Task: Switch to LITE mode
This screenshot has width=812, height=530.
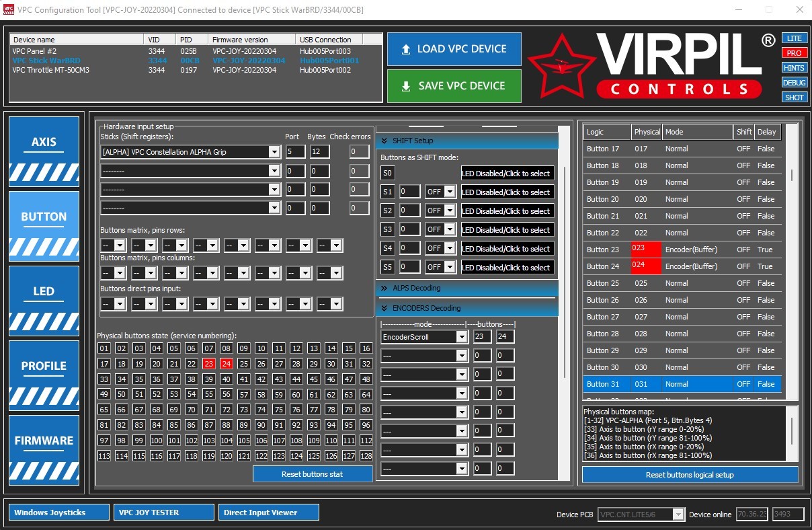Action: [795, 38]
